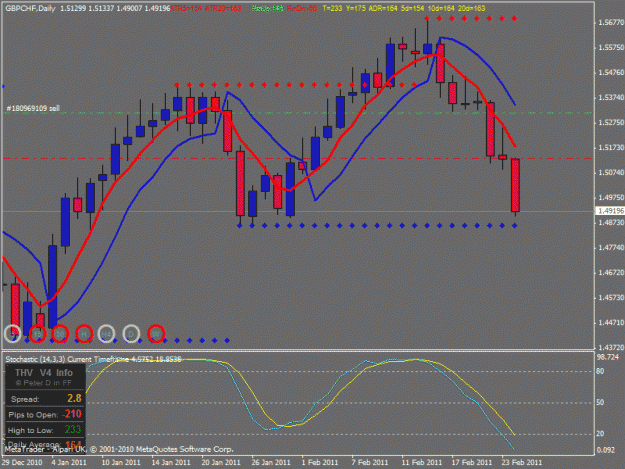This screenshot has width=625, height=469.
Task: Click the ADR=164 value
Action: (383, 8)
